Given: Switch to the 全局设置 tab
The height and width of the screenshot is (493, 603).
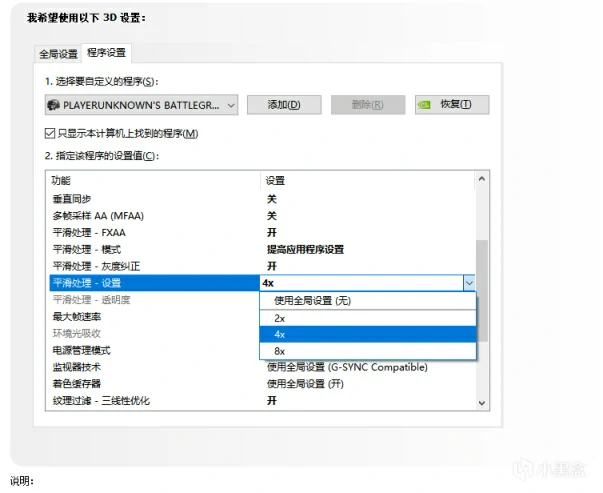Looking at the screenshot, I should pyautogui.click(x=57, y=53).
